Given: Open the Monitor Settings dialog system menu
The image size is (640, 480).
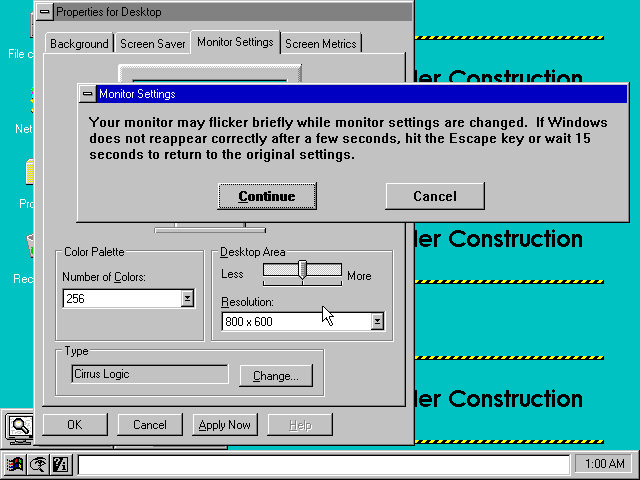Looking at the screenshot, I should pyautogui.click(x=87, y=94).
